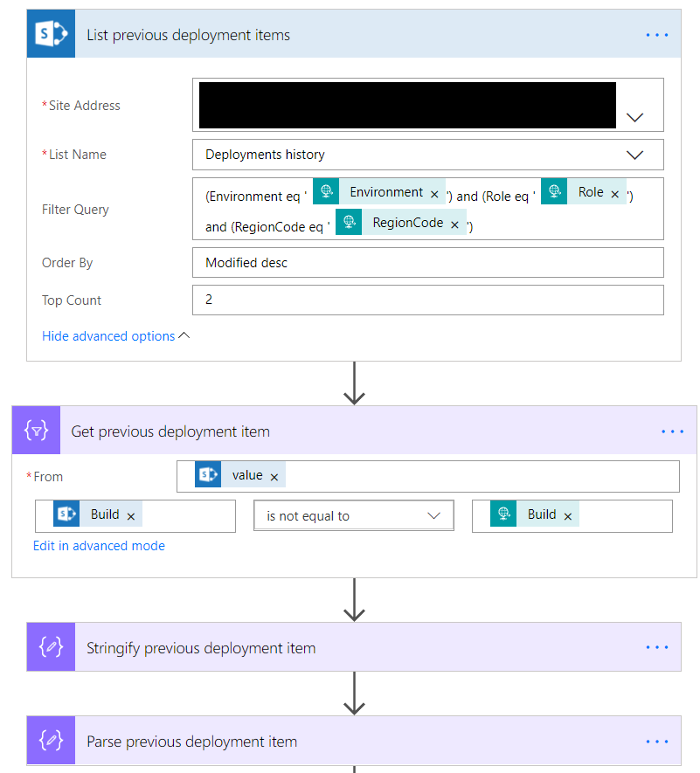Expand the Site Address dropdown

pos(635,117)
